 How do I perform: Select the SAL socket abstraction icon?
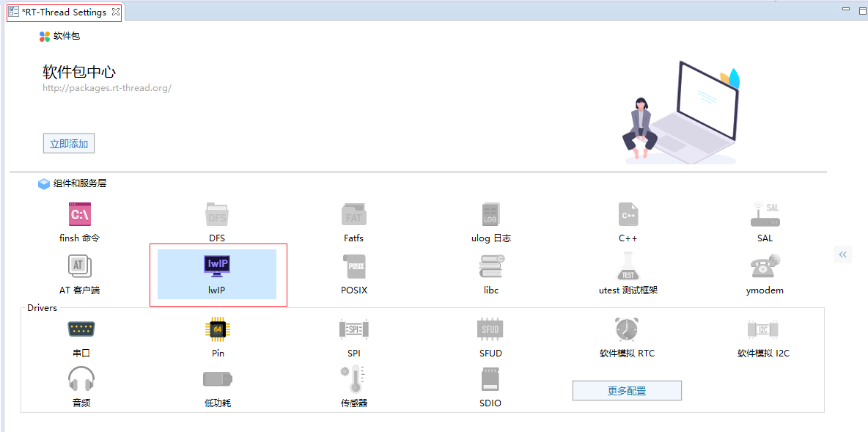764,220
